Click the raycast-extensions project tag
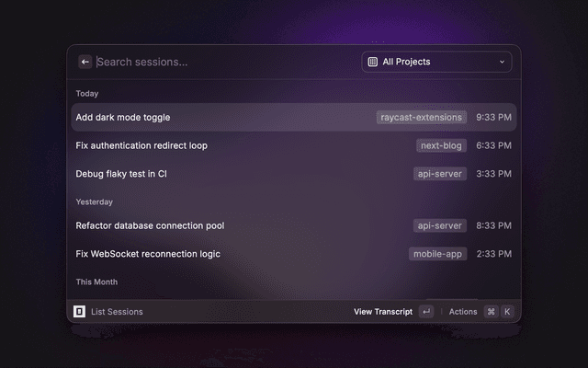The height and width of the screenshot is (368, 588). click(422, 117)
